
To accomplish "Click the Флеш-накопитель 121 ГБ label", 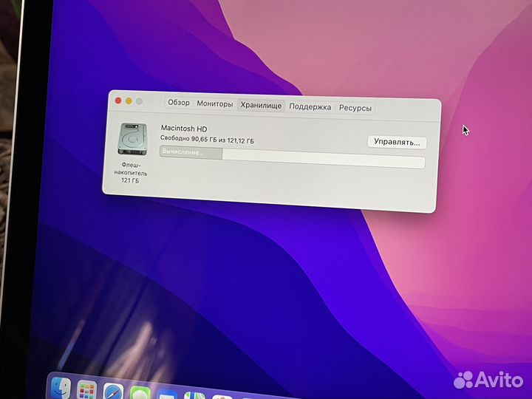I will [131, 173].
